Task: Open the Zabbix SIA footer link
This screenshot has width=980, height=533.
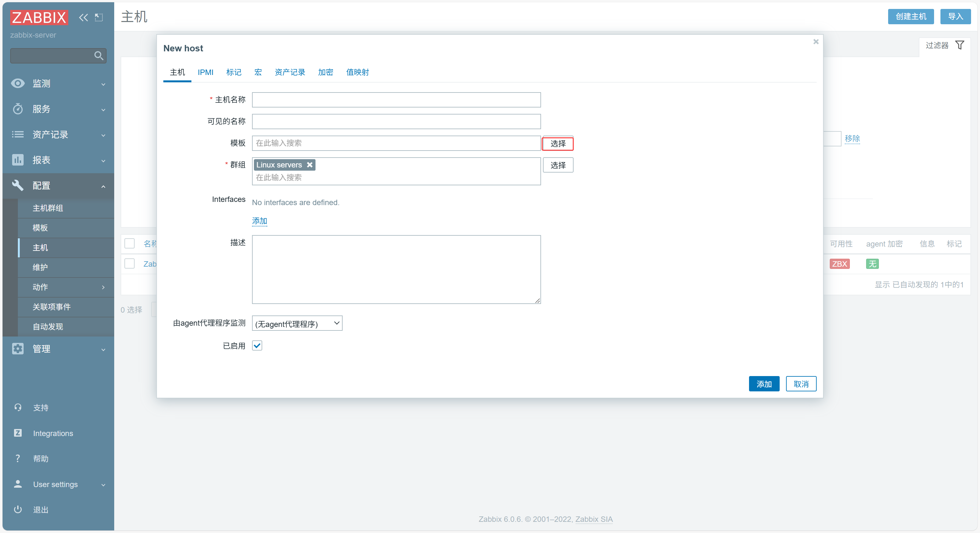Action: (594, 519)
